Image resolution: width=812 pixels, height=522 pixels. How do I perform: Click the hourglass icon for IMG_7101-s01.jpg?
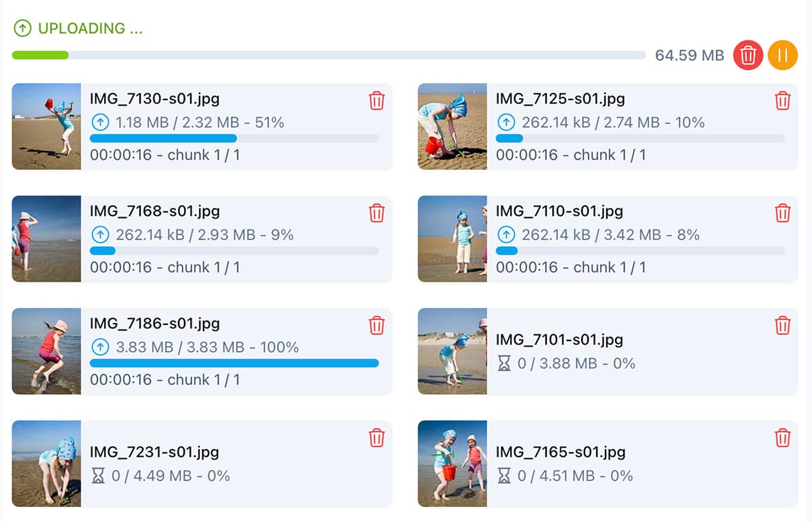504,364
